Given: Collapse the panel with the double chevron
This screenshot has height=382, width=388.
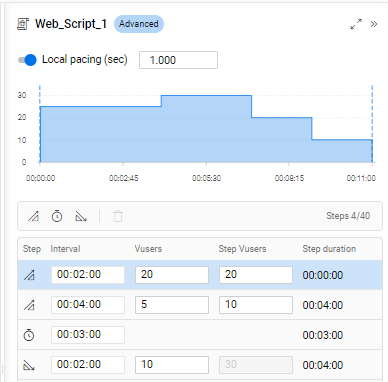Looking at the screenshot, I should pos(374,24).
